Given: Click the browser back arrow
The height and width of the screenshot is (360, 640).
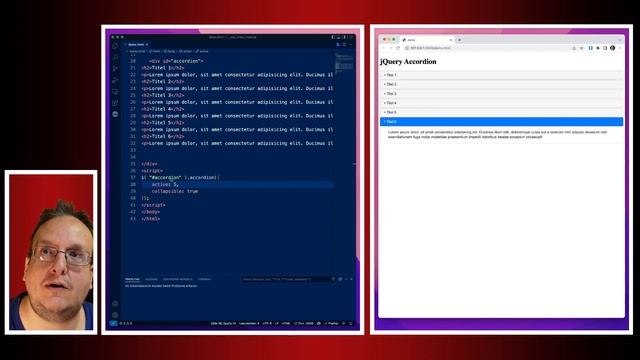Looking at the screenshot, I should pyautogui.click(x=383, y=48).
